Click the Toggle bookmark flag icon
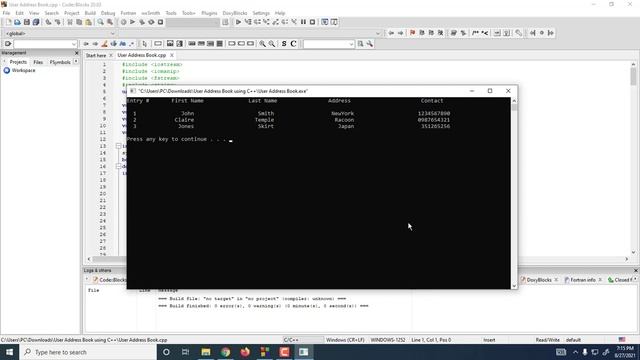640x360 pixels. (412, 33)
